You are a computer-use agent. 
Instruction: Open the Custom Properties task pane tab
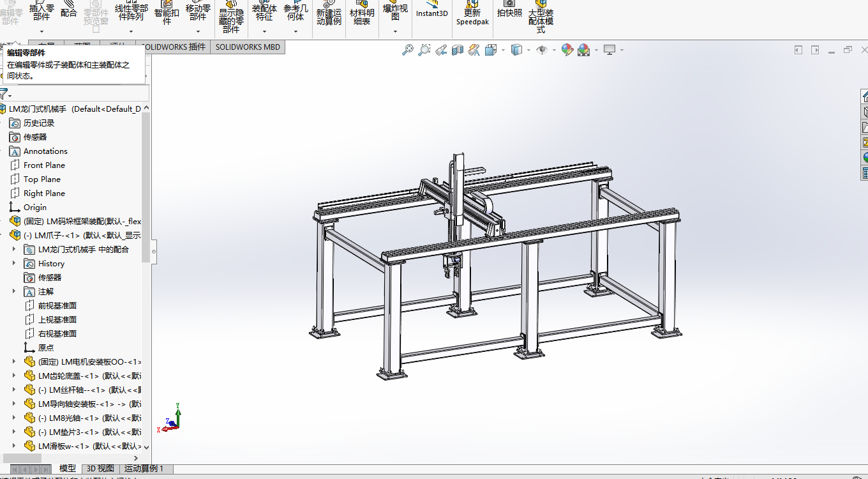point(865,173)
